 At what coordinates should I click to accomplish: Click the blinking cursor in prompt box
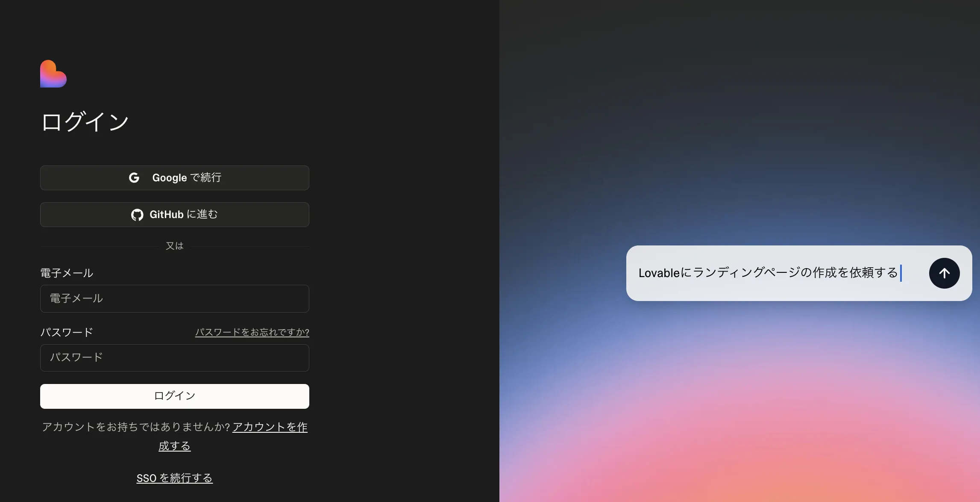(x=901, y=273)
